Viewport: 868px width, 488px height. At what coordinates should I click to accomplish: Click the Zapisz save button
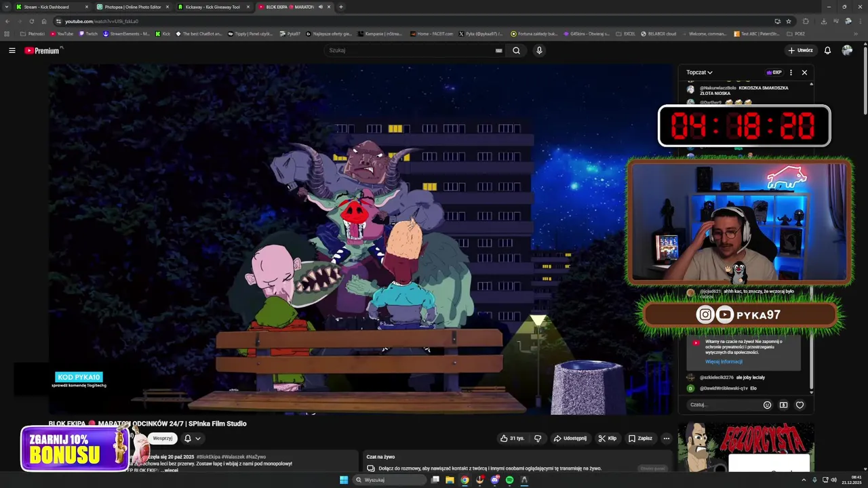640,439
